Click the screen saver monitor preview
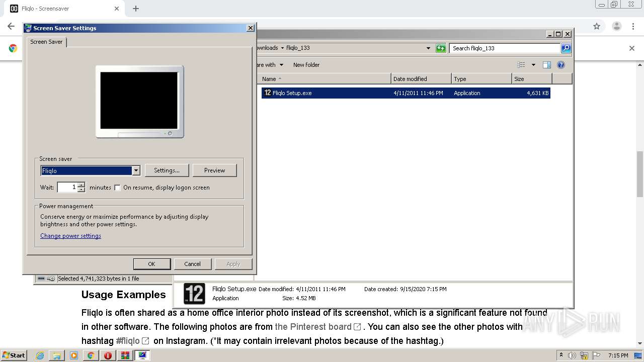Image resolution: width=644 pixels, height=362 pixels. (139, 102)
